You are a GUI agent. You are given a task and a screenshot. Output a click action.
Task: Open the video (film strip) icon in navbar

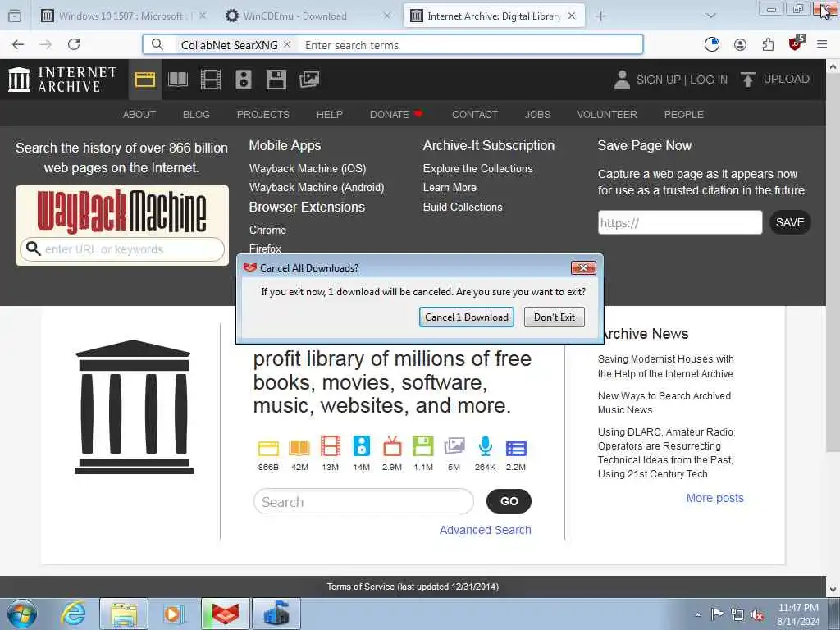pyautogui.click(x=211, y=80)
